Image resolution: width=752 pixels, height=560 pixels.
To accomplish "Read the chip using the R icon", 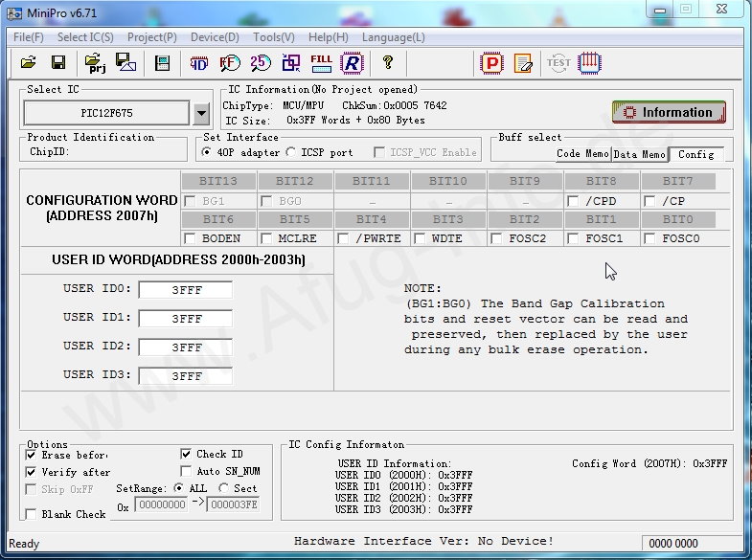I will (x=352, y=63).
